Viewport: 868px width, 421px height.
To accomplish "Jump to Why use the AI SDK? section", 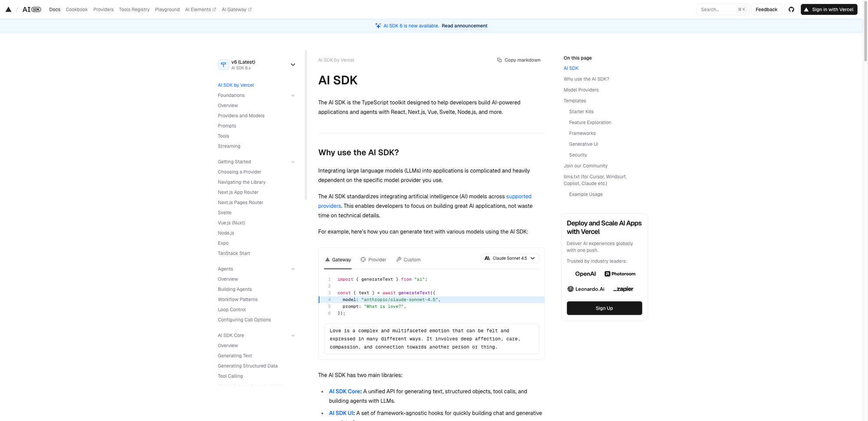I will tap(586, 79).
